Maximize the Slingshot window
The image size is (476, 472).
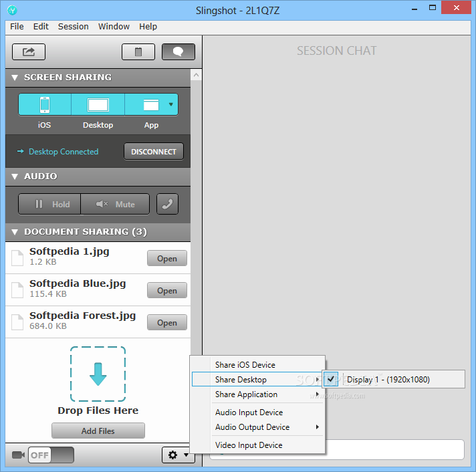point(433,7)
